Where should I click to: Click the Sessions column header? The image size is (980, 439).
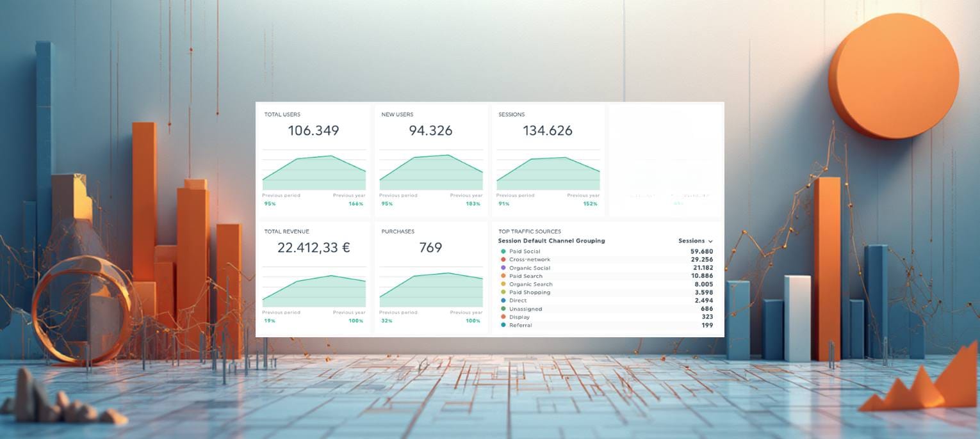click(x=692, y=241)
